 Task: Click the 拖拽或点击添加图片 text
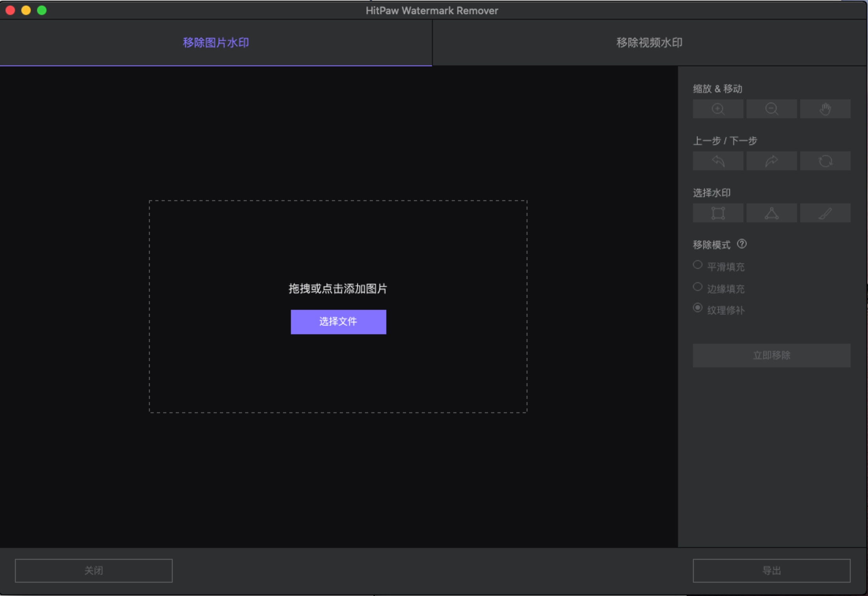click(x=338, y=289)
